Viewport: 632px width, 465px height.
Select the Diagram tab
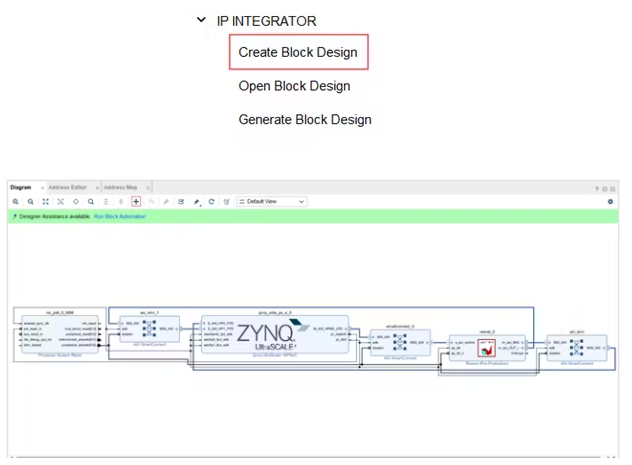coord(20,188)
